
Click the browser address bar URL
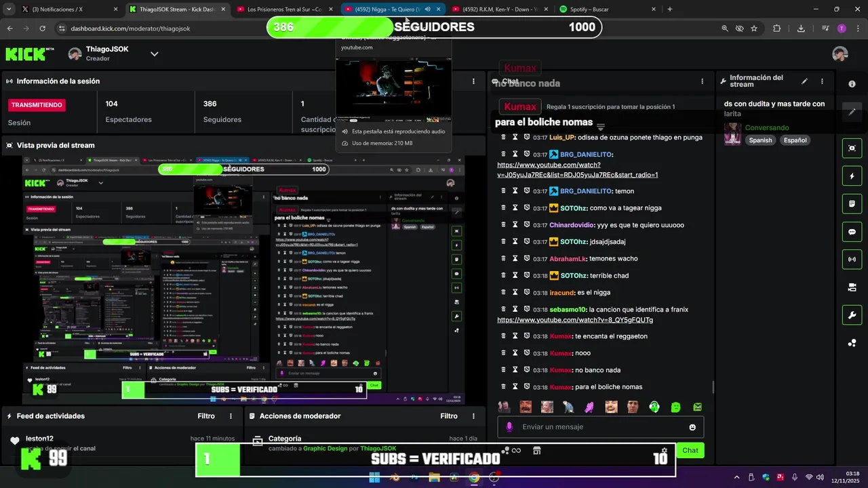pos(130,28)
